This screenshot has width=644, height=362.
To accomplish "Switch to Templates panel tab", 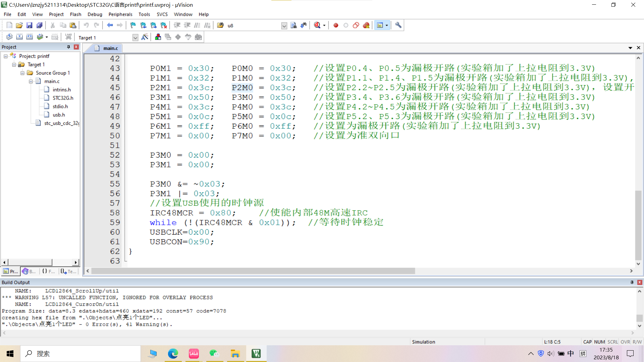I will point(69,271).
